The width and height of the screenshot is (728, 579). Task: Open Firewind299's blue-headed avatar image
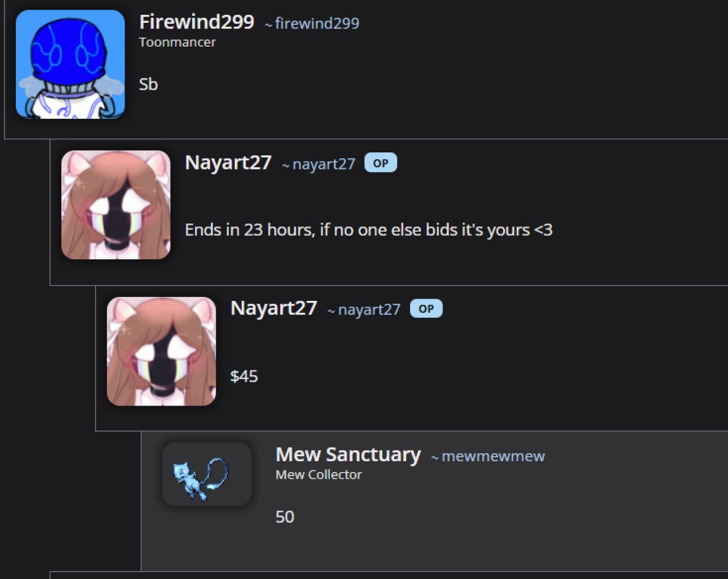click(x=71, y=64)
